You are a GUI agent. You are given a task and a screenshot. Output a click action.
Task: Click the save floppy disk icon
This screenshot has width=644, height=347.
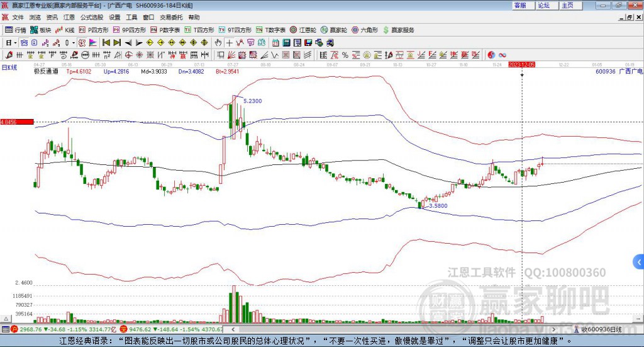(308, 43)
